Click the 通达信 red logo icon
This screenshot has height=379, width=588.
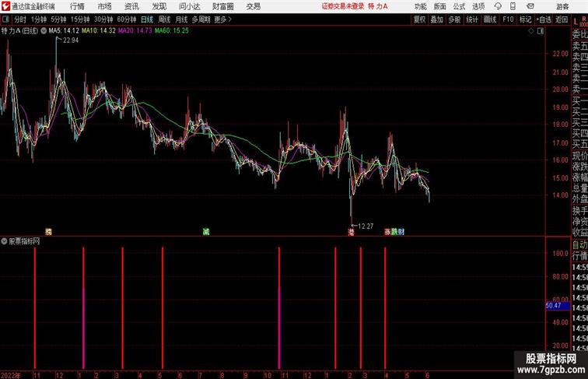click(x=5, y=6)
